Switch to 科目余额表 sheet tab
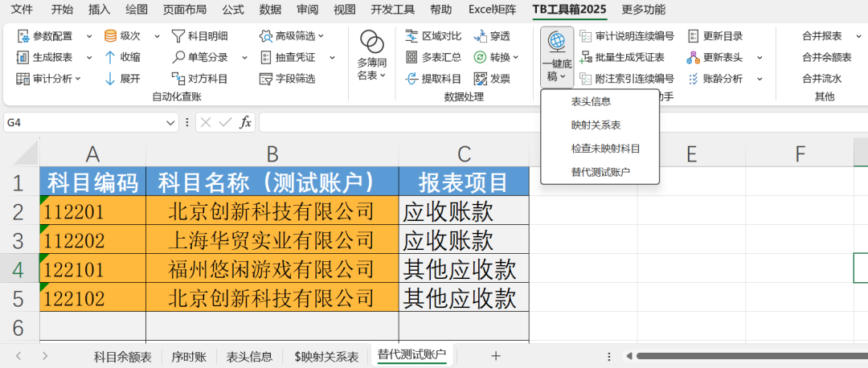This screenshot has width=868, height=368. (x=122, y=357)
